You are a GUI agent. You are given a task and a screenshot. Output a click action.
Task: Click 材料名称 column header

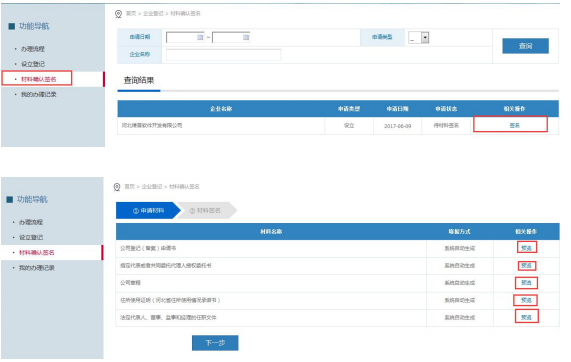[271, 231]
